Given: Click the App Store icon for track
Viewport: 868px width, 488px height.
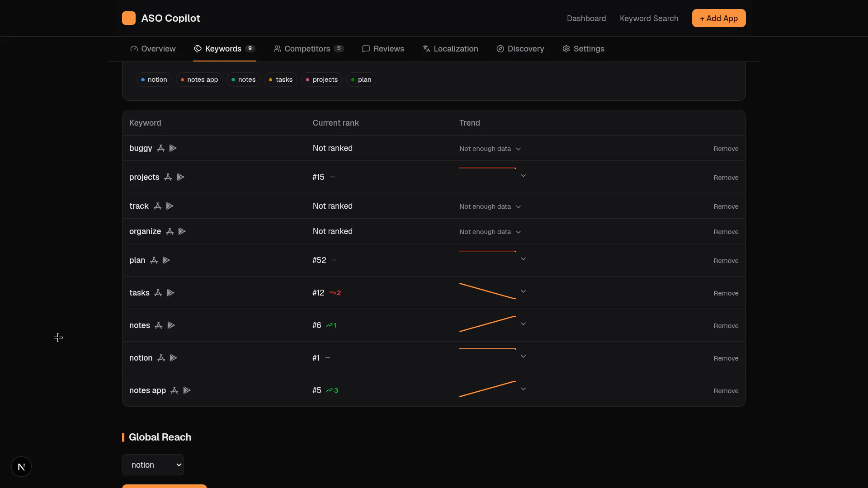Looking at the screenshot, I should [x=157, y=206].
